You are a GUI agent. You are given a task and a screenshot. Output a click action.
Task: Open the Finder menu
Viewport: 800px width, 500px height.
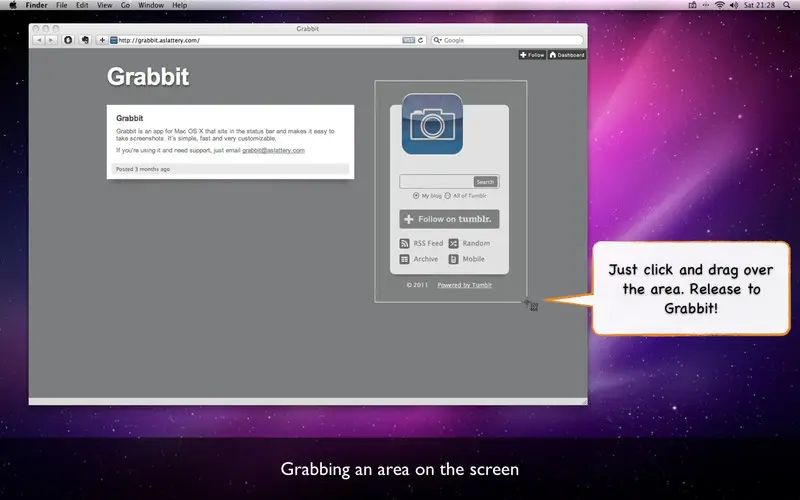click(36, 5)
